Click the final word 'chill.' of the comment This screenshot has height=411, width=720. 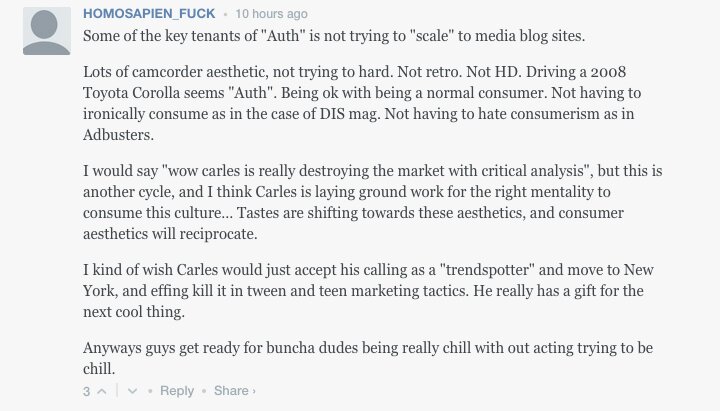click(99, 369)
